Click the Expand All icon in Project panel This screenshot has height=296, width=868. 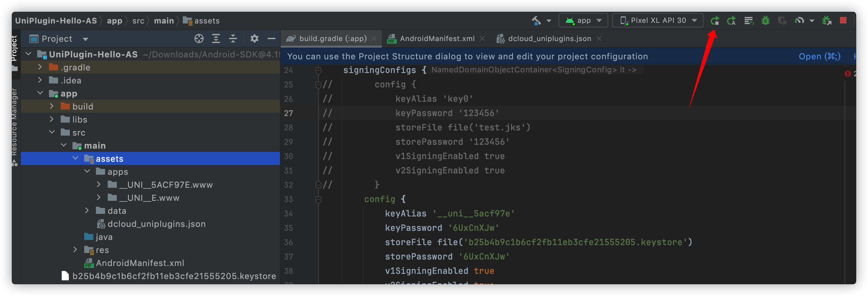(x=216, y=39)
